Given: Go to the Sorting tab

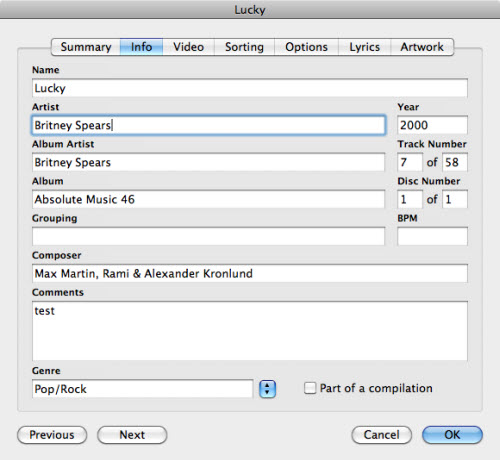Looking at the screenshot, I should [x=244, y=47].
